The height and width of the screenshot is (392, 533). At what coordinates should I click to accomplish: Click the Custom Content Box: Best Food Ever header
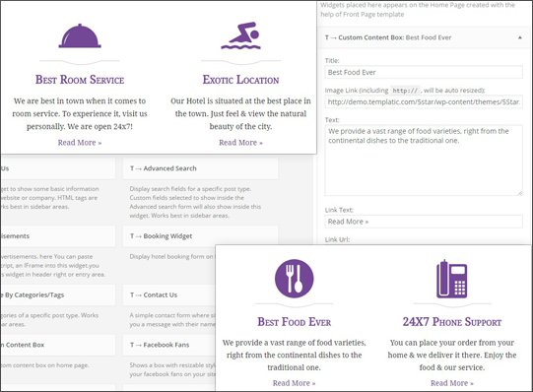424,37
